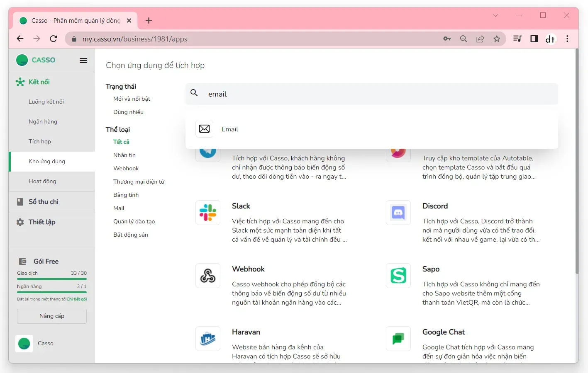Filter apps by Nhắn tin category
This screenshot has height=373, width=588.
click(x=124, y=155)
